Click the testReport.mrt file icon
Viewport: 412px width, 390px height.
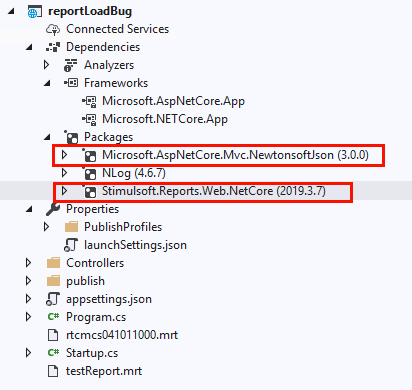(x=53, y=371)
